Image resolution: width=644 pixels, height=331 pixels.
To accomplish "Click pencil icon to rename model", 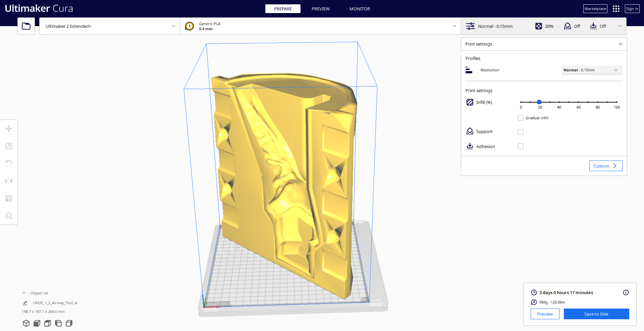I will (25, 303).
